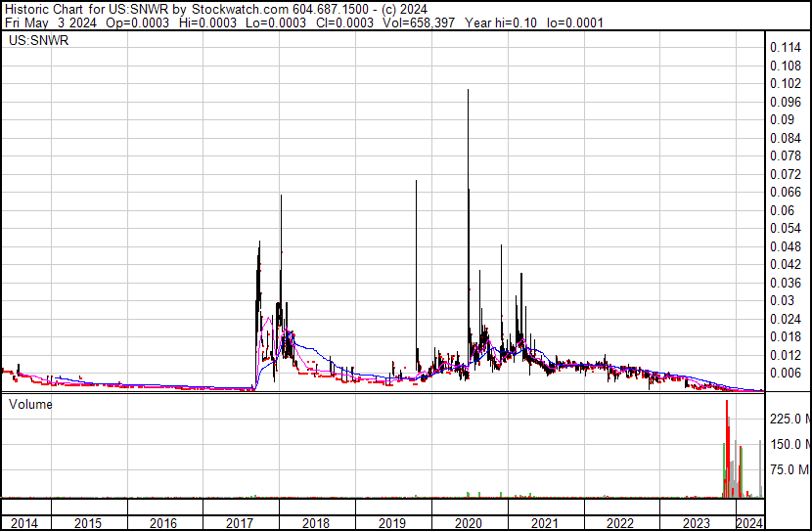This screenshot has height=531, width=812.
Task: Click the 225.0 M volume axis label
Action: click(789, 419)
